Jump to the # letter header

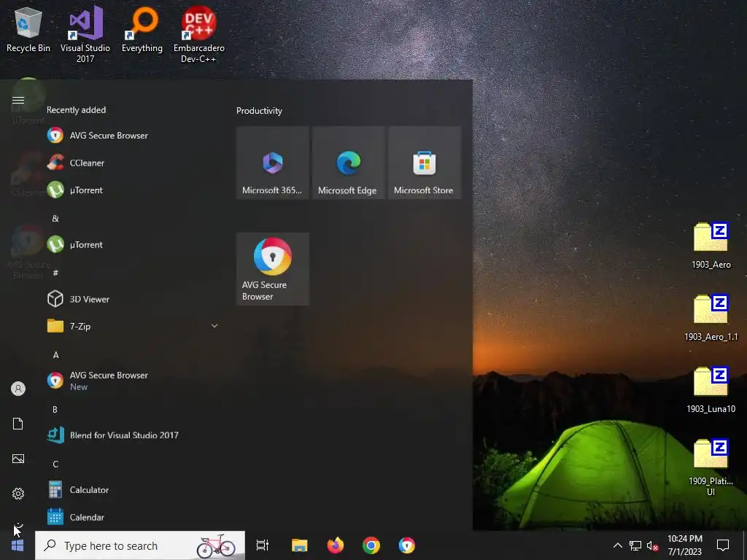tap(55, 273)
